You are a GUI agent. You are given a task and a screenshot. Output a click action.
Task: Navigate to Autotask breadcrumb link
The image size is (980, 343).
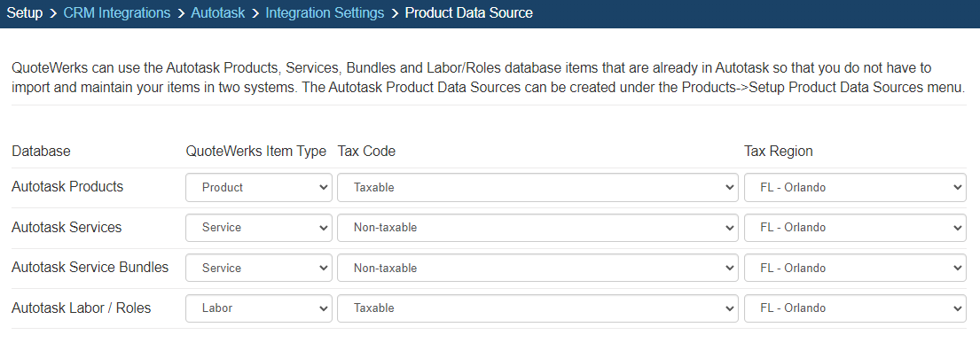pos(218,12)
